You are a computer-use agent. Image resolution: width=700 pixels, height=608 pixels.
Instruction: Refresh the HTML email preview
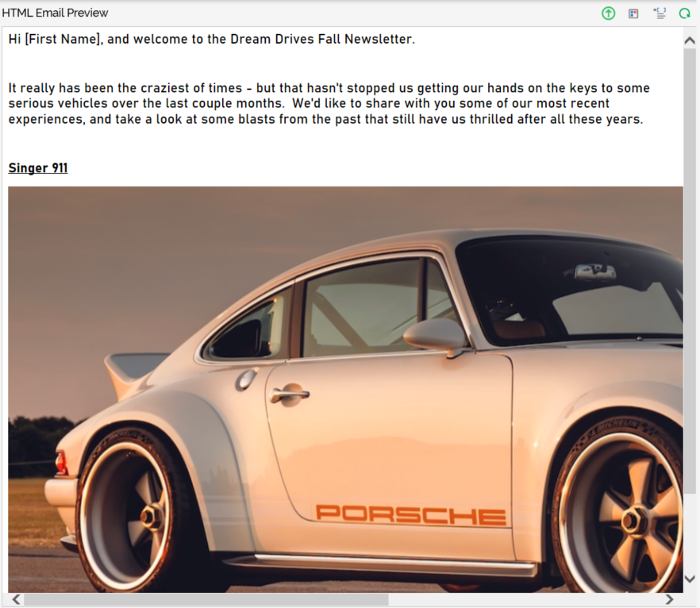pos(684,13)
